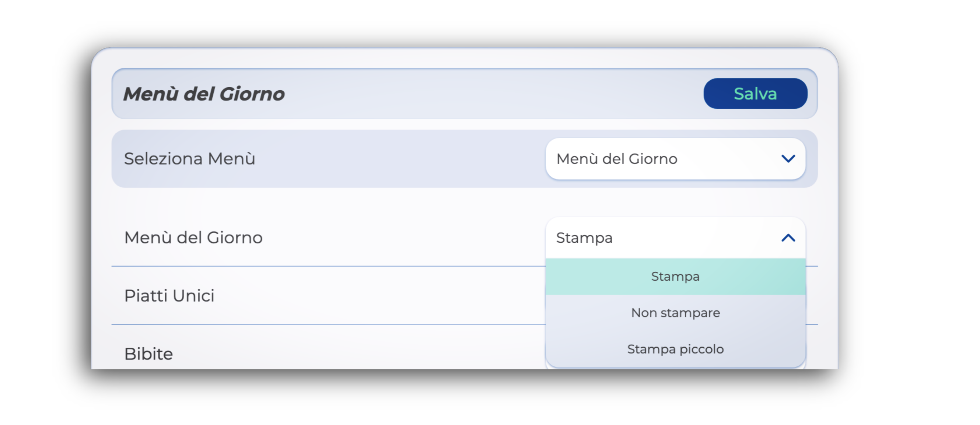Click the bold italic Menù del Giorno title
980x425 pixels.
204,94
